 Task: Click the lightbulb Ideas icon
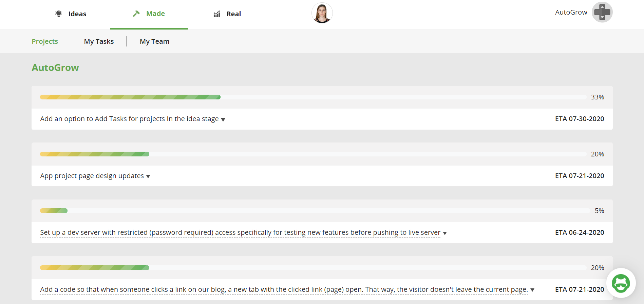[59, 14]
